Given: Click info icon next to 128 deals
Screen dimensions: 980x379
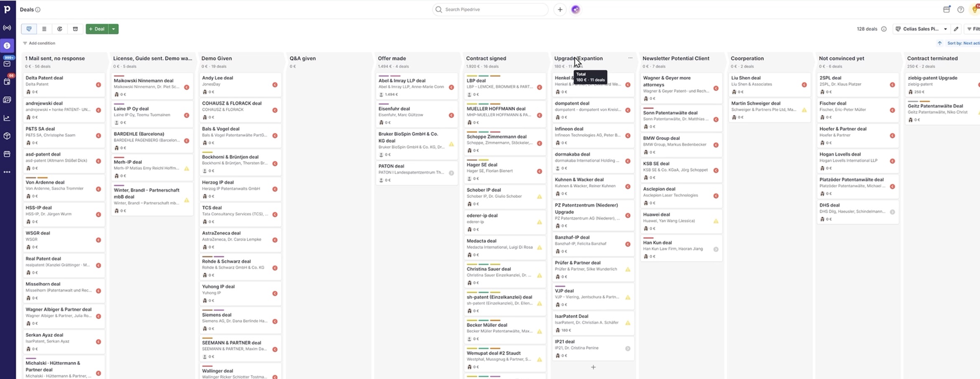Looking at the screenshot, I should tap(884, 29).
